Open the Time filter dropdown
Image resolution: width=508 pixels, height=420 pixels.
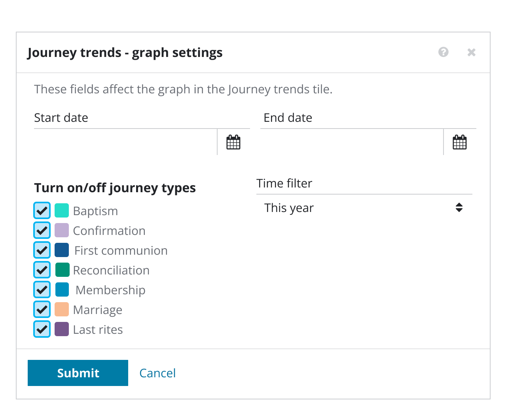[x=356, y=208]
